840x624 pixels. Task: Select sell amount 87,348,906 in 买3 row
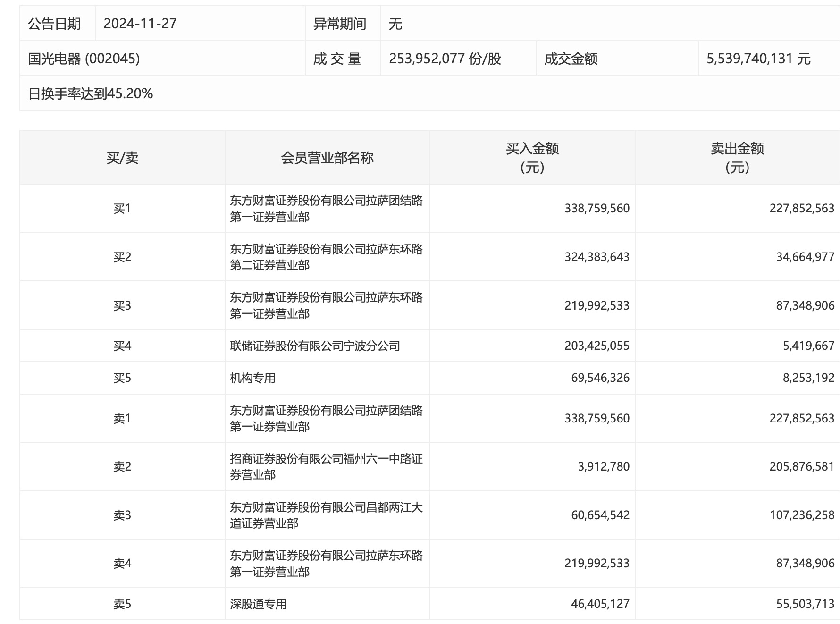[805, 305]
